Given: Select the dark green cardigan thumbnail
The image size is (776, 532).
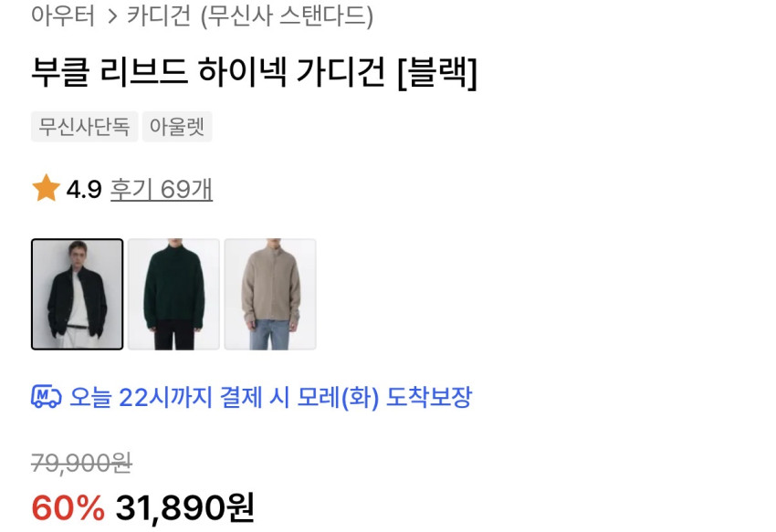Looking at the screenshot, I should click(173, 295).
